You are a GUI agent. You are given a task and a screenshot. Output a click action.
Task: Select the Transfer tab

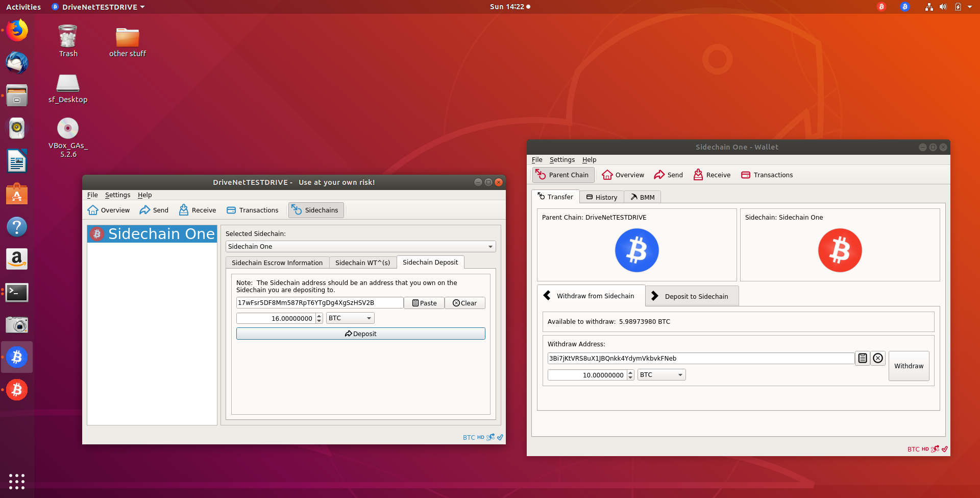[555, 197]
